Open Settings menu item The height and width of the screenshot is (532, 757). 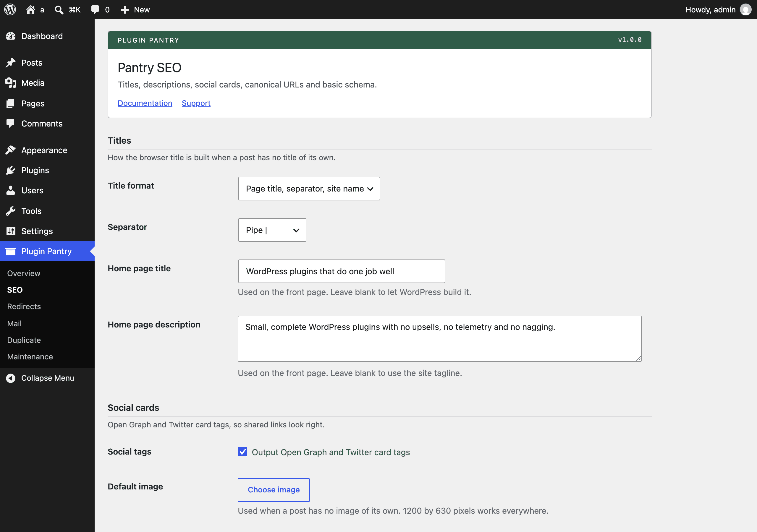pos(47,231)
